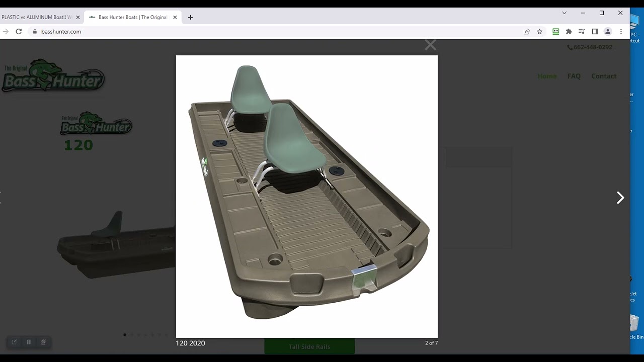Click the Tall Side Rails button
Viewport: 644px width, 362px height.
pos(309,346)
